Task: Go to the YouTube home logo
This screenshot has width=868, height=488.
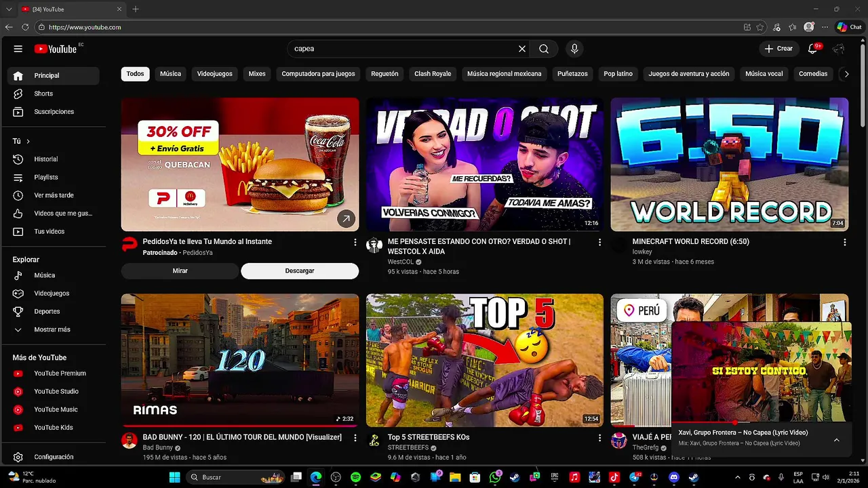Action: (56, 49)
